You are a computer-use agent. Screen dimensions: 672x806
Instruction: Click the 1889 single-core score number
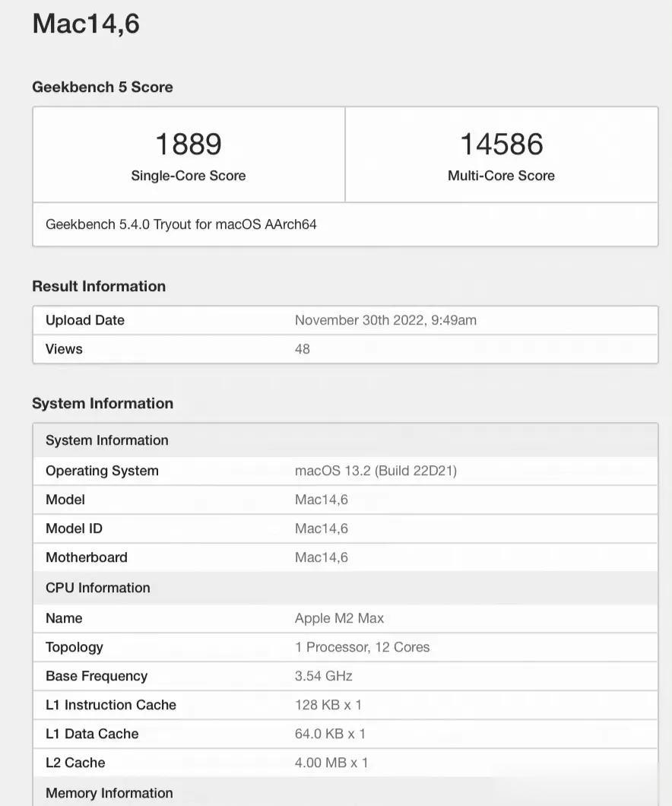(188, 144)
